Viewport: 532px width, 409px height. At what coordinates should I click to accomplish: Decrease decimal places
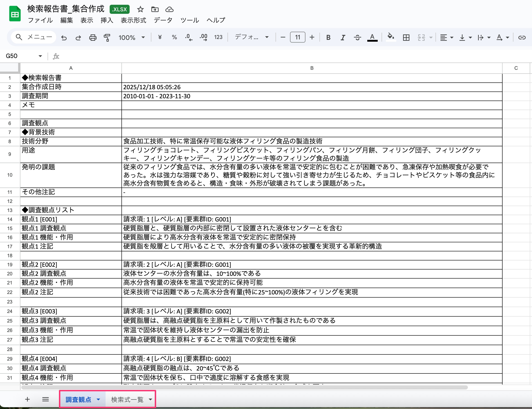(x=189, y=37)
